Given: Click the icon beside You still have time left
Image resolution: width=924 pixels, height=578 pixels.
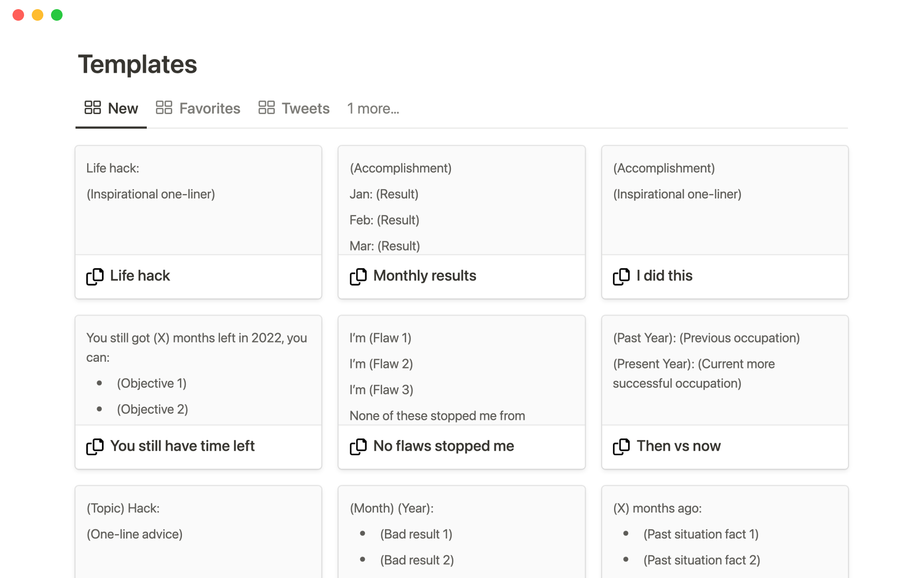Looking at the screenshot, I should [95, 447].
